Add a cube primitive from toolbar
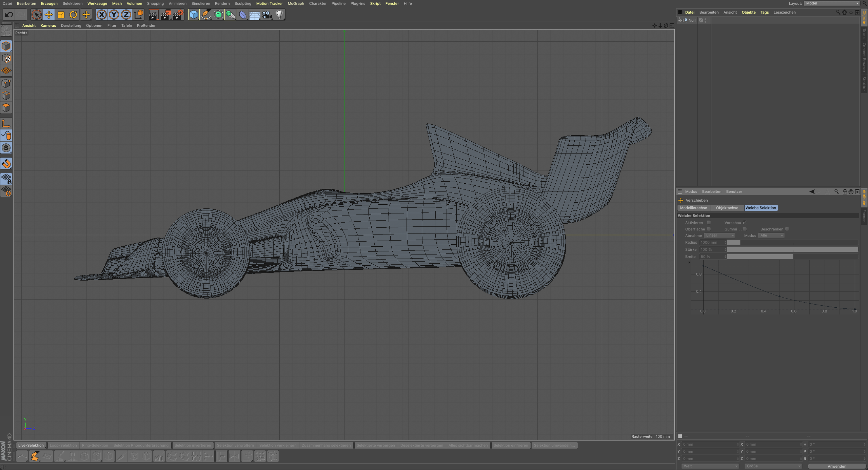This screenshot has height=470, width=868. [194, 14]
